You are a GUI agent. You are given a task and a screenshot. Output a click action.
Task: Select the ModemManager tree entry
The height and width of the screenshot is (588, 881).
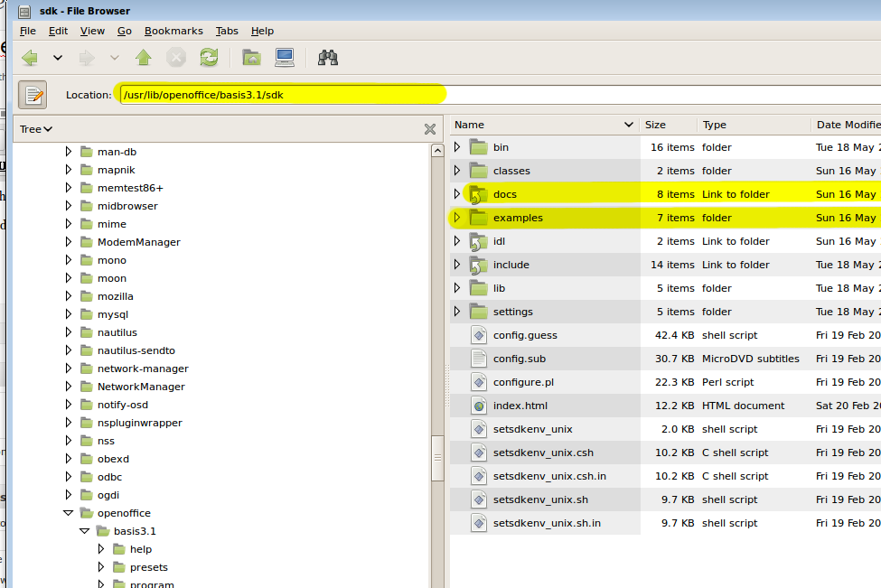pos(139,242)
